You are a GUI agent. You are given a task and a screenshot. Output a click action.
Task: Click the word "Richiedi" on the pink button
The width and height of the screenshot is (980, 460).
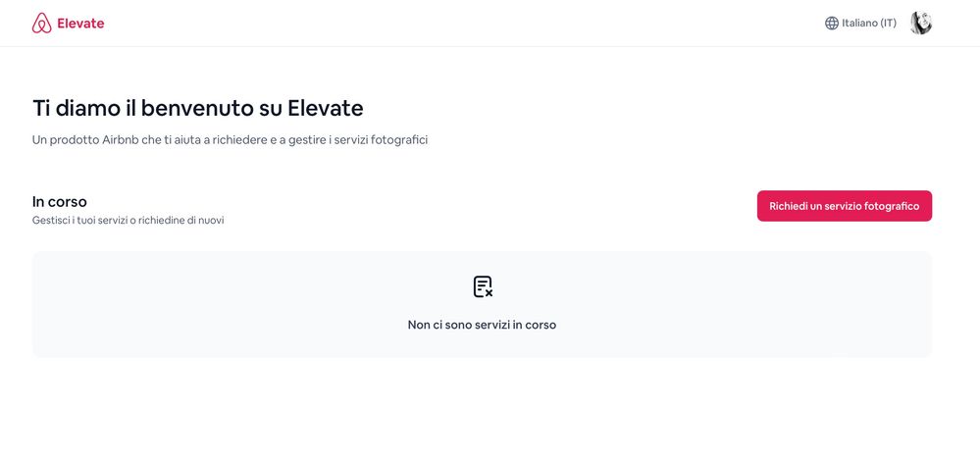tap(788, 206)
